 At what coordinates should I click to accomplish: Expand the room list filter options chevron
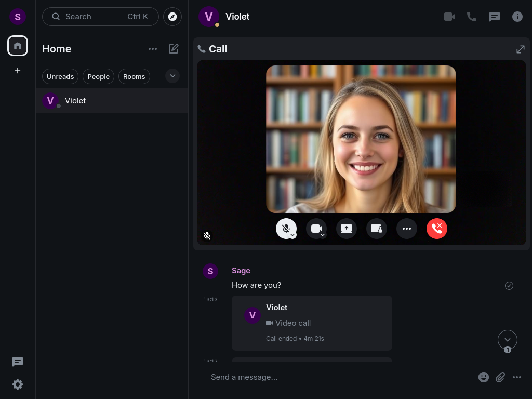click(x=172, y=76)
